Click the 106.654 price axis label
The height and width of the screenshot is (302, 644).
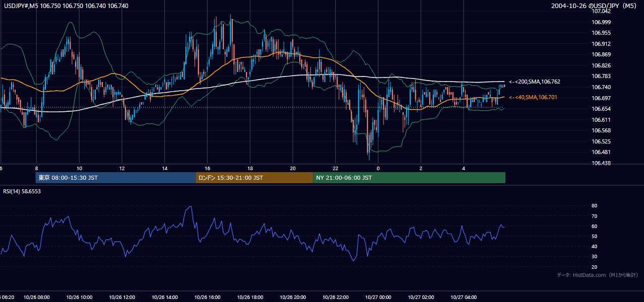tap(602, 109)
